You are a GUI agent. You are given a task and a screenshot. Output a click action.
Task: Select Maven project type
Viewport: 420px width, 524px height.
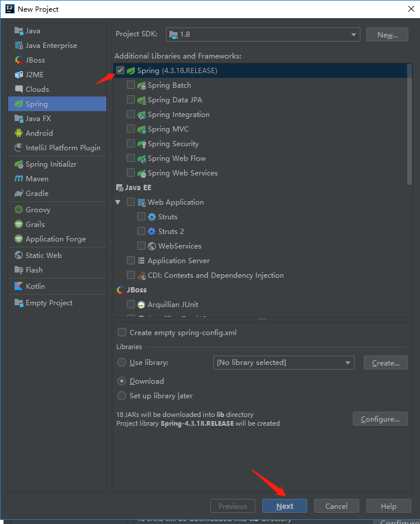coord(57,179)
